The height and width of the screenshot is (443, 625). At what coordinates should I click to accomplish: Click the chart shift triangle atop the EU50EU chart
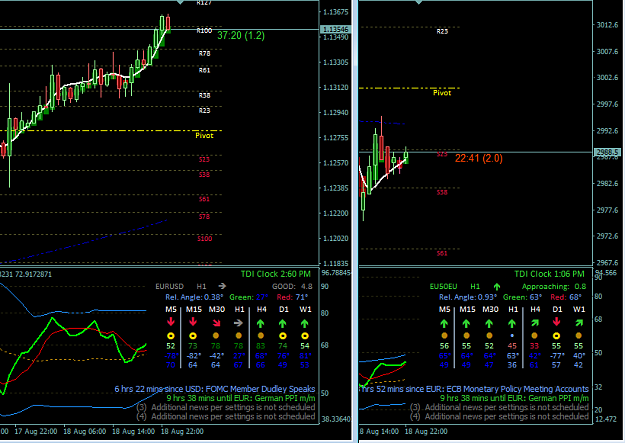[419, 2]
